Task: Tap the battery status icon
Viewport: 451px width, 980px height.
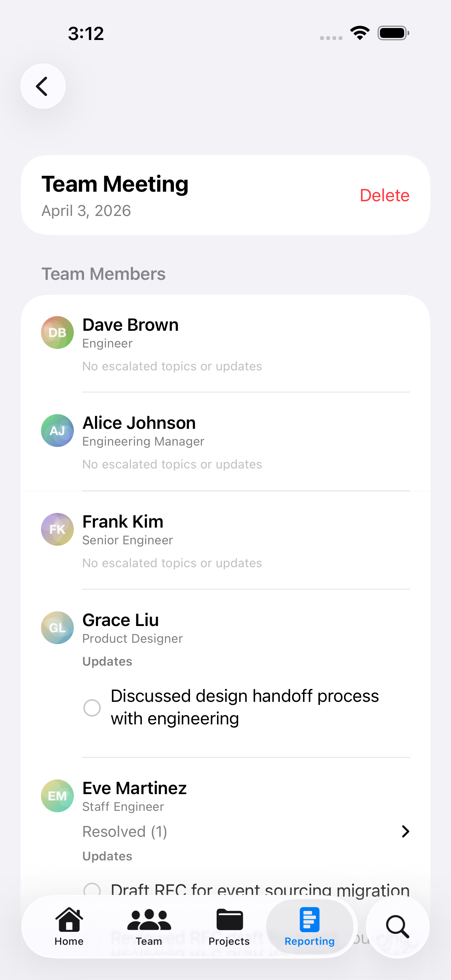Action: coord(393,33)
